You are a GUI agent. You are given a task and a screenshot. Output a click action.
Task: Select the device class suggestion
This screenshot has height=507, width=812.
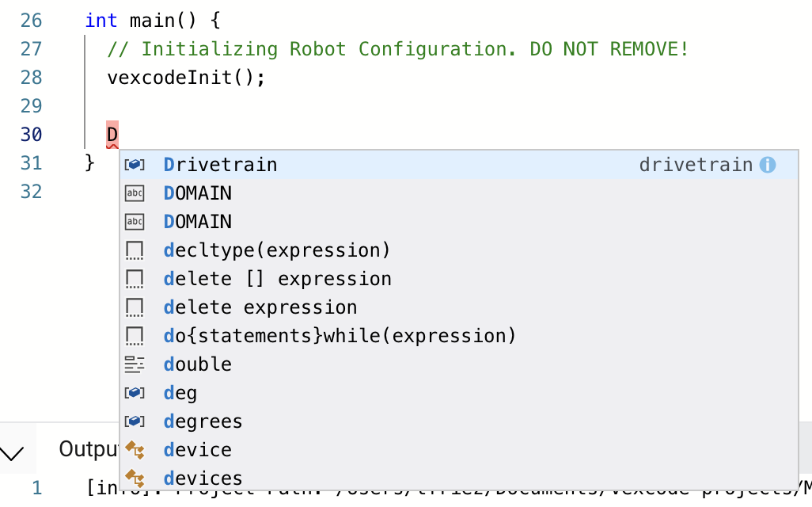tap(459, 450)
